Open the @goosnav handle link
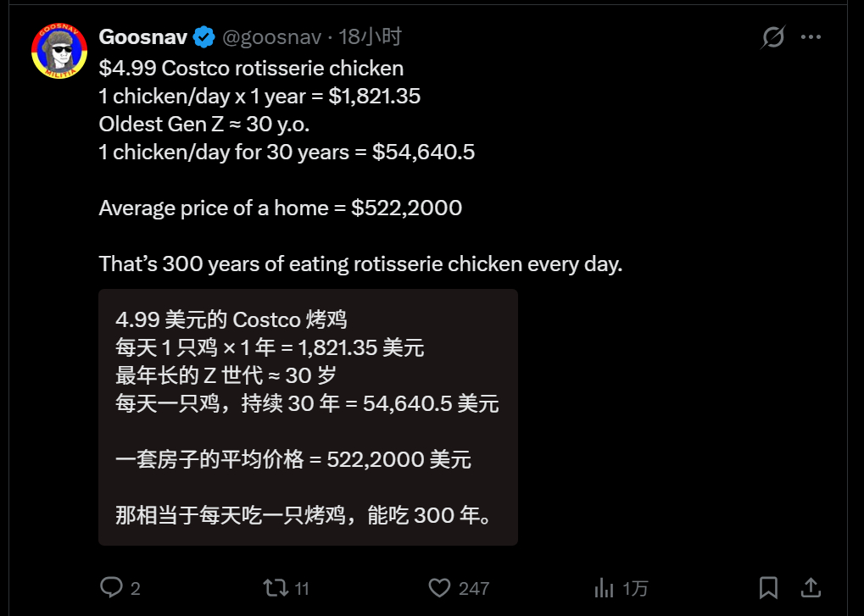This screenshot has width=864, height=616. click(x=271, y=37)
